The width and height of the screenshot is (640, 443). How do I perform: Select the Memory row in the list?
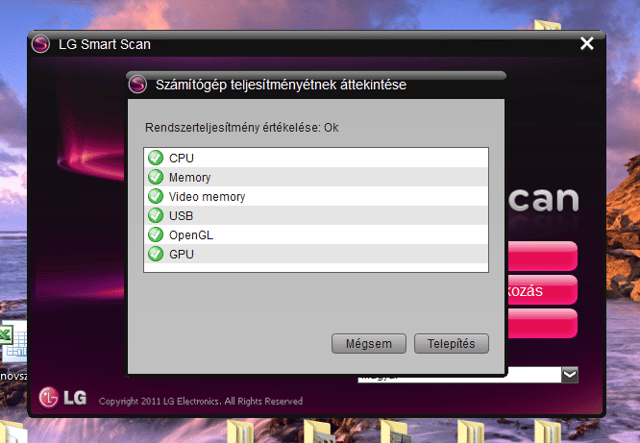(316, 177)
